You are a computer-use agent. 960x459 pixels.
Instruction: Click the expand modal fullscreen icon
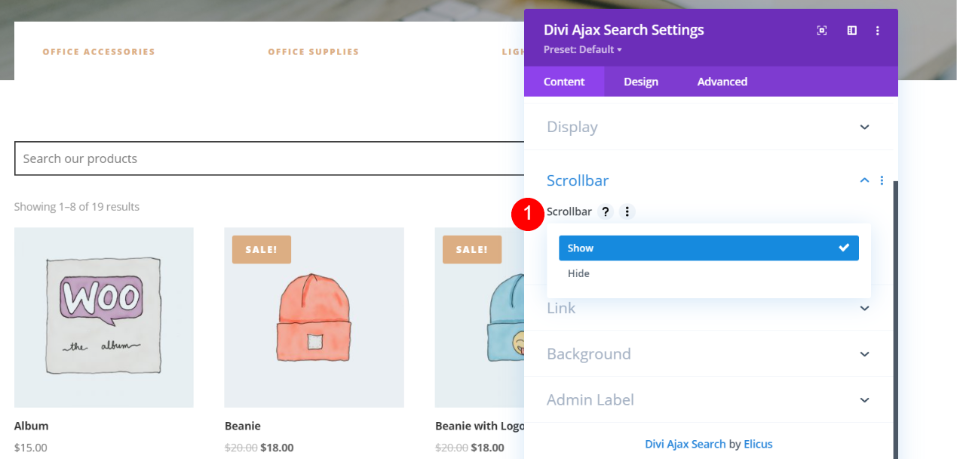pos(822,31)
